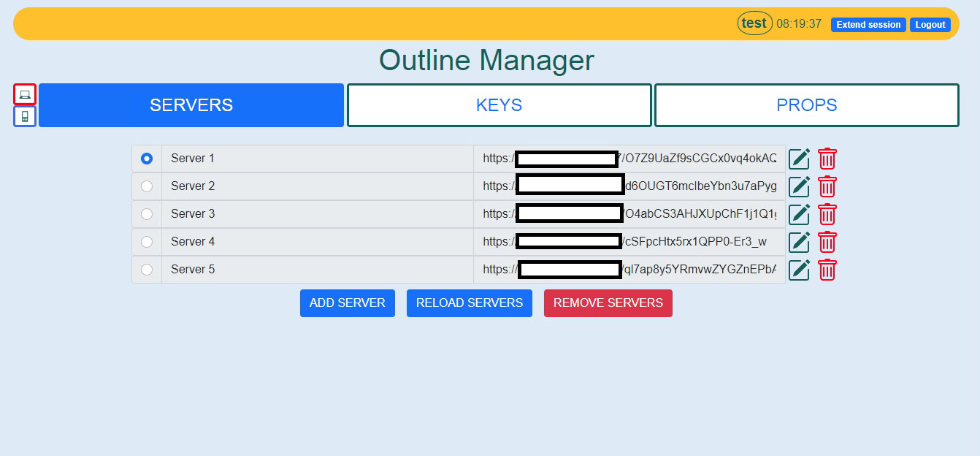Image resolution: width=980 pixels, height=456 pixels.
Task: Delete Server 1 using the trash icon
Action: click(x=827, y=158)
